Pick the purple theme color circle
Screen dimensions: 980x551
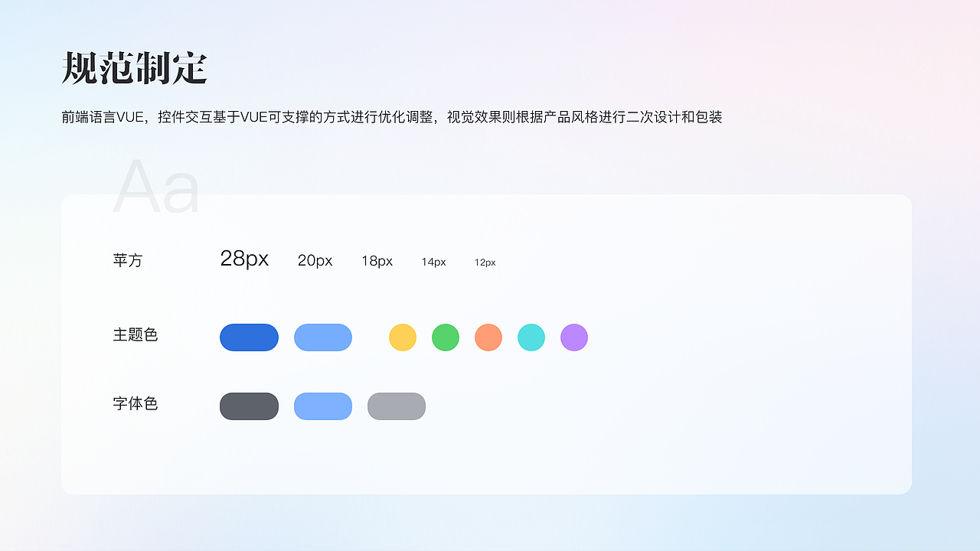click(573, 337)
